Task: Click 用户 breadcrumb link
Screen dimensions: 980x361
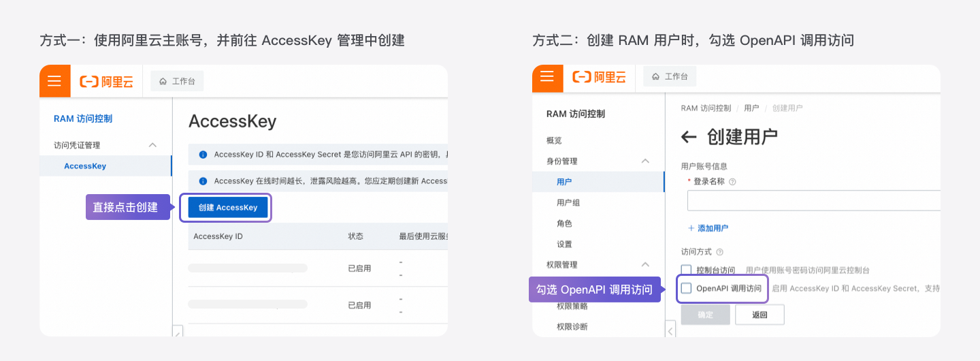Action: (751, 108)
